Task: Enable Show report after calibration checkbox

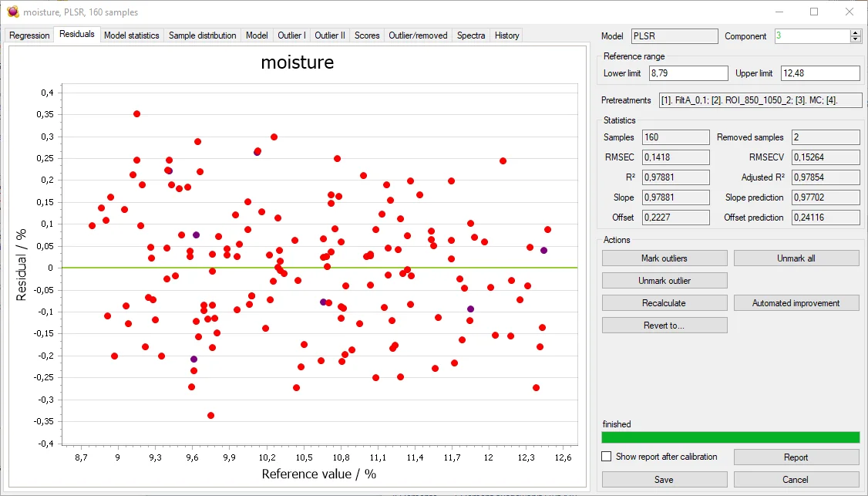Action: (x=607, y=457)
